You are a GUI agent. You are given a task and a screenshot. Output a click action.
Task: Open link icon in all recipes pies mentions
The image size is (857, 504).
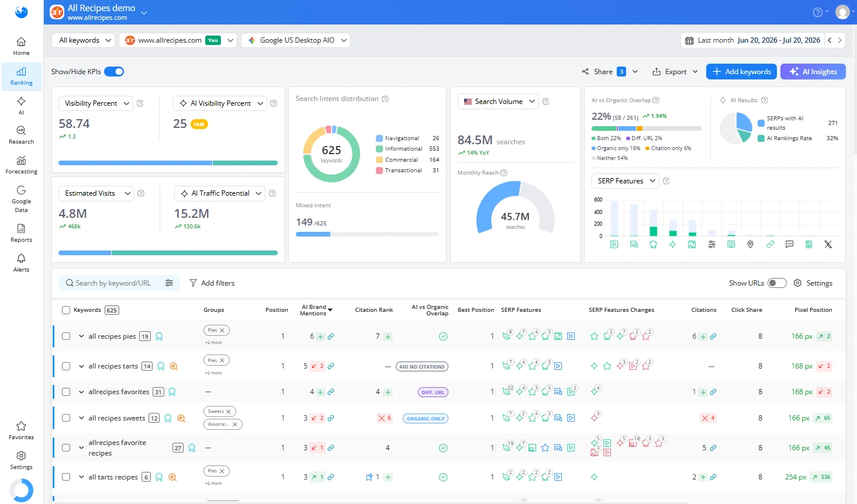tap(331, 336)
